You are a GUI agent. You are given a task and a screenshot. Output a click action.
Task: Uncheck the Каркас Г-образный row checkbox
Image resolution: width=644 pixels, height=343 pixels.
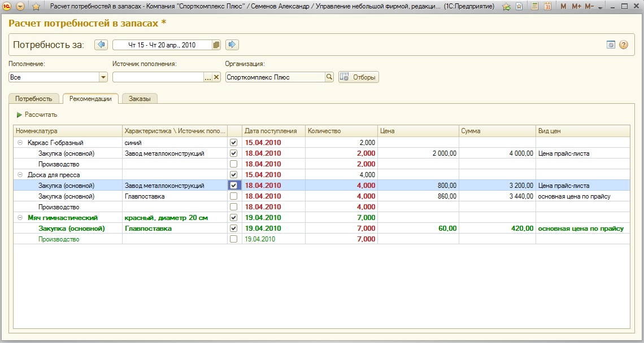pos(234,143)
